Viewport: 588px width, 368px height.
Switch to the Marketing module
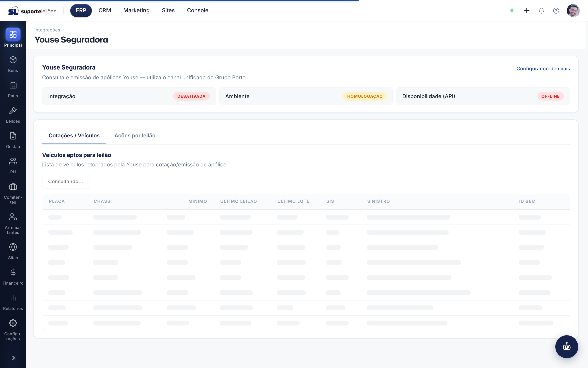[136, 10]
